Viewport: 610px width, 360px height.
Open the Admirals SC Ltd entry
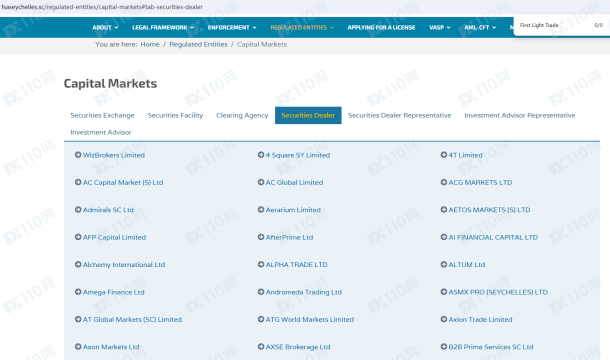coord(108,210)
